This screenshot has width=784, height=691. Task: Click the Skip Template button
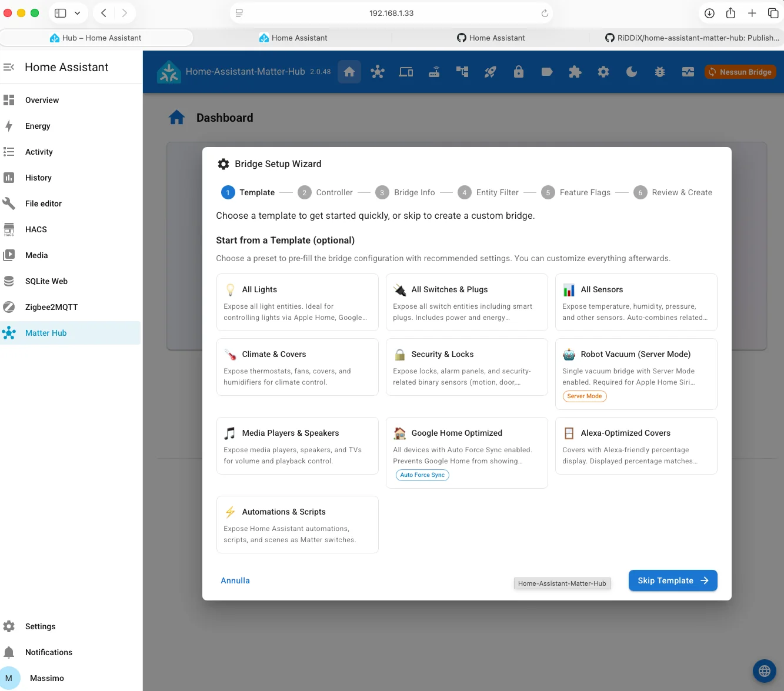pos(673,580)
